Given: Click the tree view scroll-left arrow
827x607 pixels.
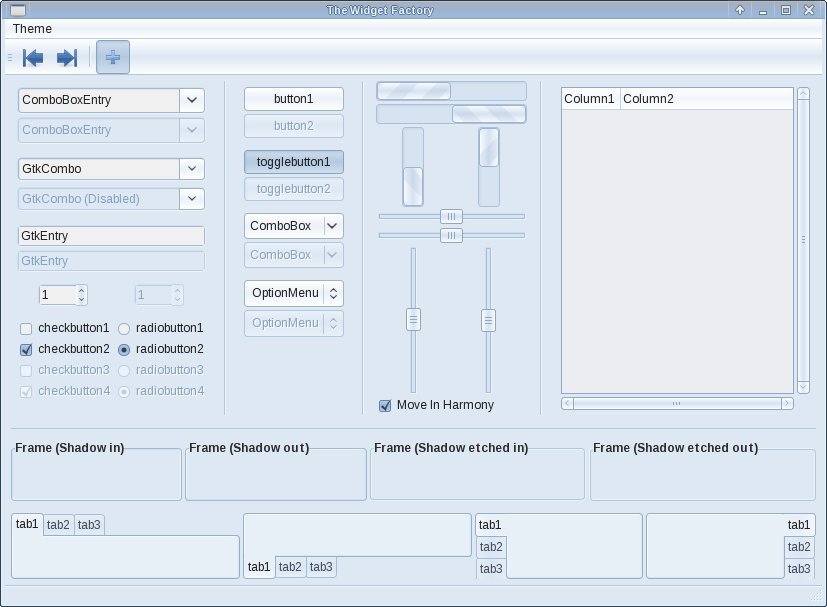Looking at the screenshot, I should pyautogui.click(x=568, y=403).
